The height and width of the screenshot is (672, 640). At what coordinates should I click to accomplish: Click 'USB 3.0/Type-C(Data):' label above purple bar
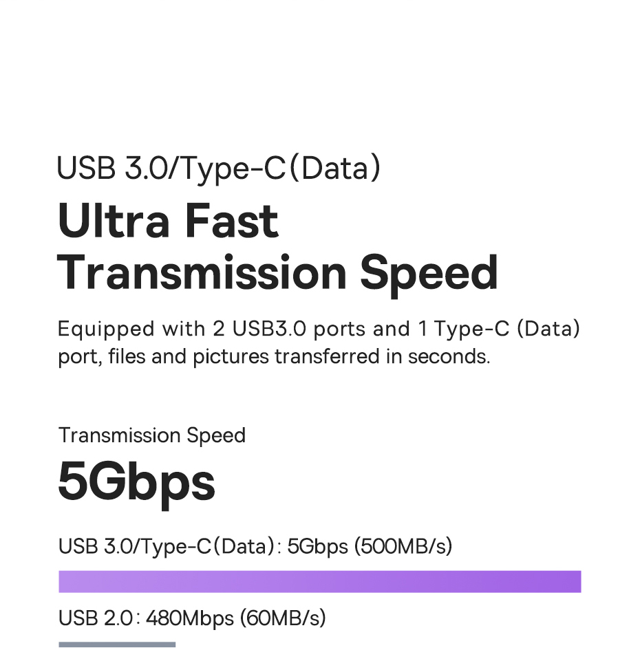[x=169, y=546]
